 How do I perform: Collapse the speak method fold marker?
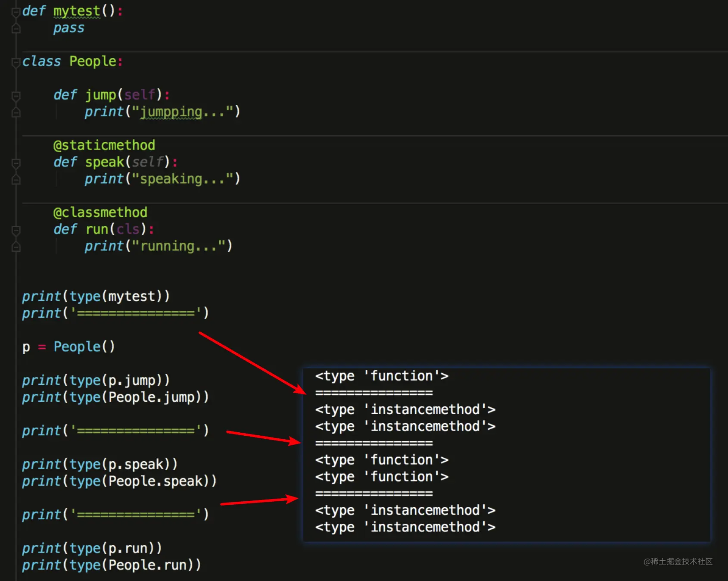pyautogui.click(x=16, y=163)
